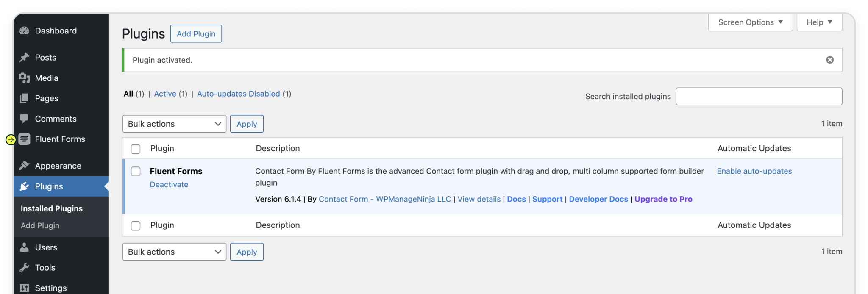The height and width of the screenshot is (294, 868).
Task: Open the Pages menu item
Action: [47, 98]
